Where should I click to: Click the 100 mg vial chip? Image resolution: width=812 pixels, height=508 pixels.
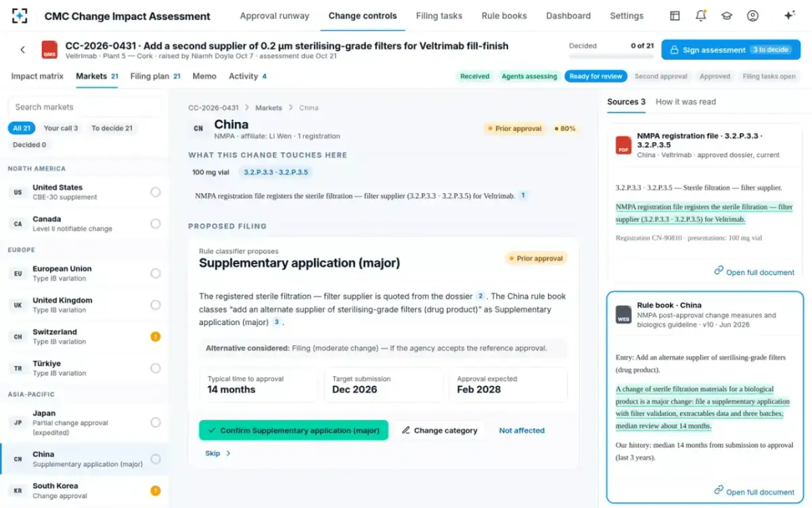210,172
